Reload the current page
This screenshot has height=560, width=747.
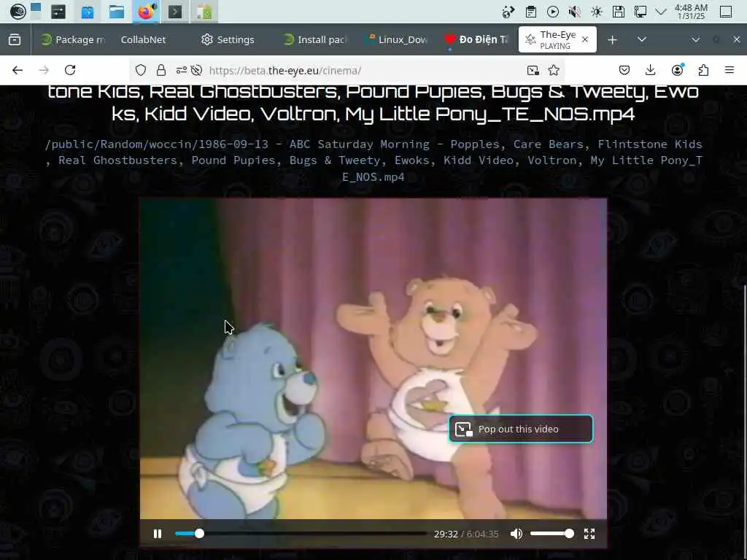(x=70, y=71)
